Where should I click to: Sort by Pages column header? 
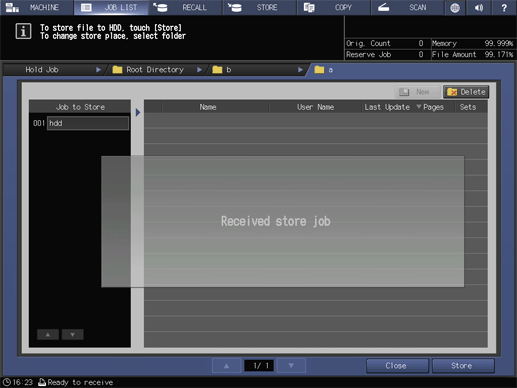point(433,107)
